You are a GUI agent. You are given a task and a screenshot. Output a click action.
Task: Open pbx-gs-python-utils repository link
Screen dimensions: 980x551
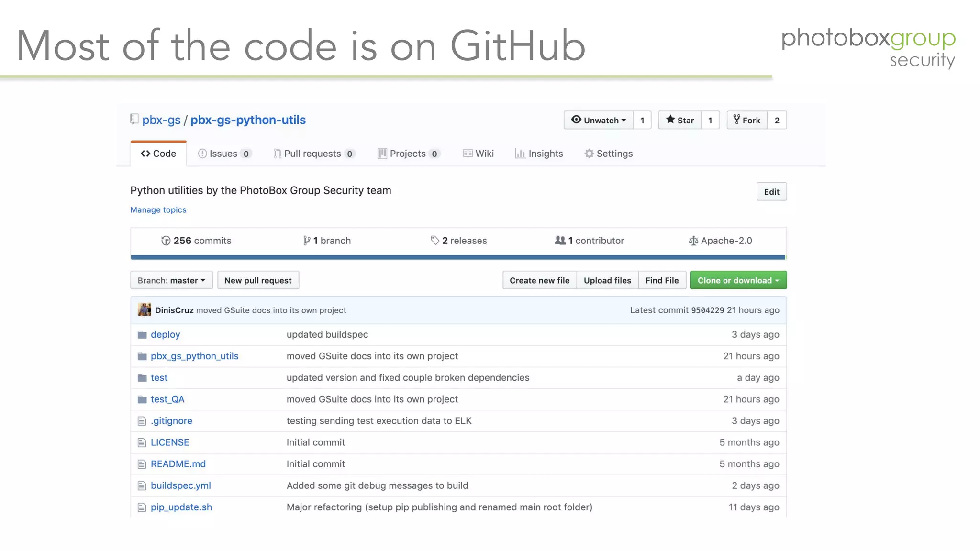(248, 120)
